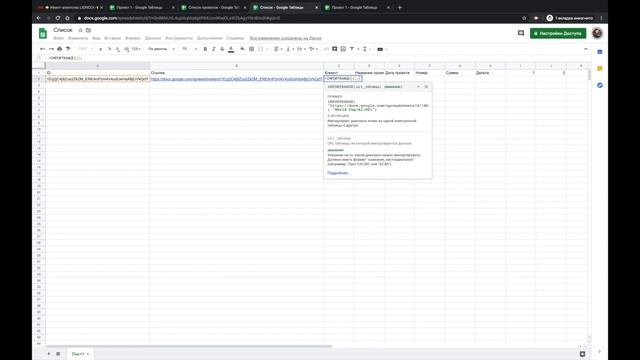Open the Вид menu
Viewport: 640px width, 360px height.
coord(96,38)
